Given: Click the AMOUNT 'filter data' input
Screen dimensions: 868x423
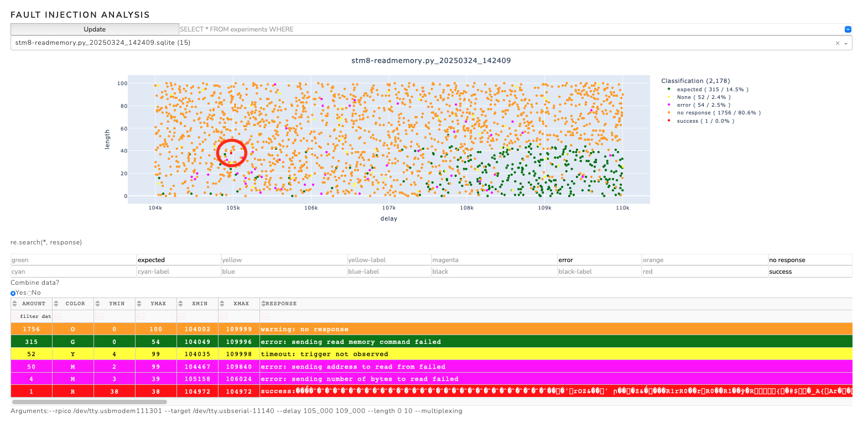Looking at the screenshot, I should (x=35, y=316).
